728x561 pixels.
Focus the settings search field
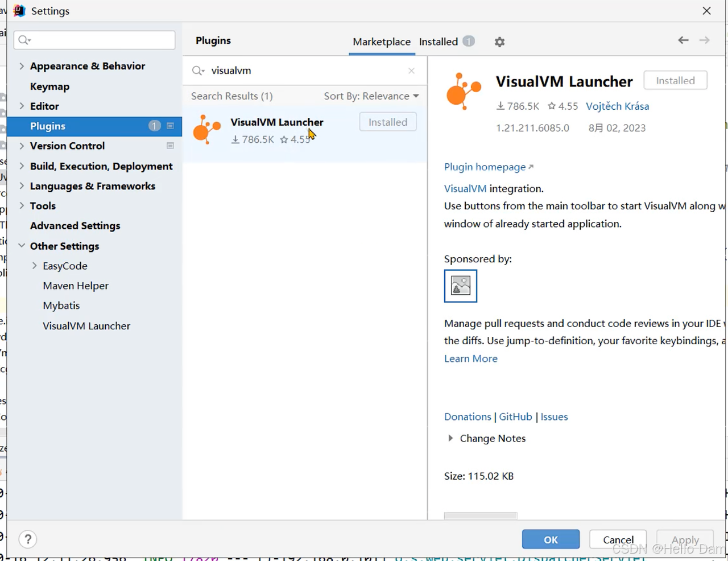click(94, 40)
